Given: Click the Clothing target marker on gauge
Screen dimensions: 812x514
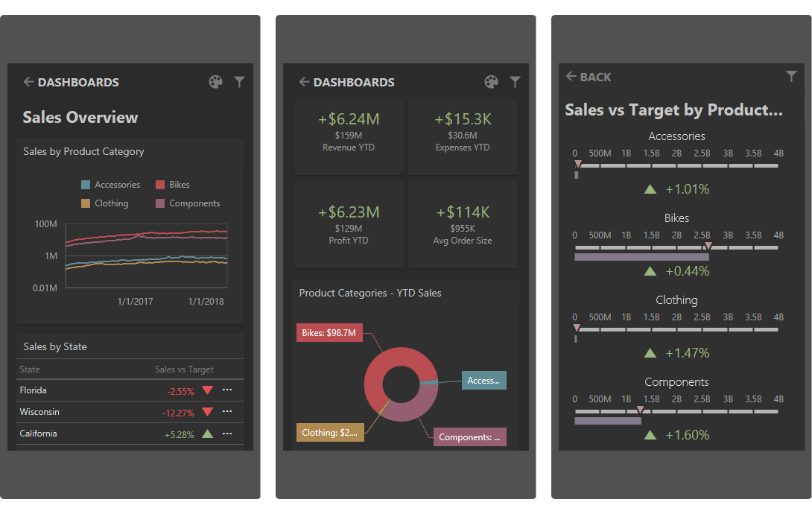Looking at the screenshot, I should [577, 328].
